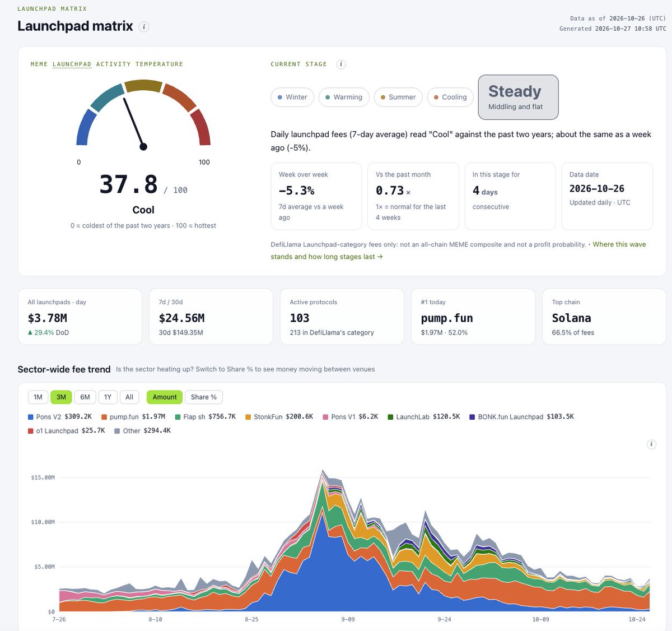Click the chart info icon above fee trend
Screen dimensions: 672x631
tap(651, 444)
